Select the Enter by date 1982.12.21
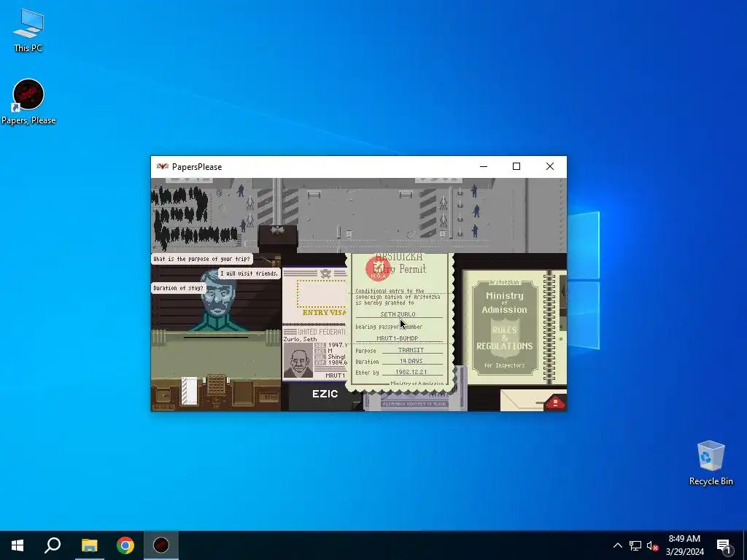 [x=411, y=372]
